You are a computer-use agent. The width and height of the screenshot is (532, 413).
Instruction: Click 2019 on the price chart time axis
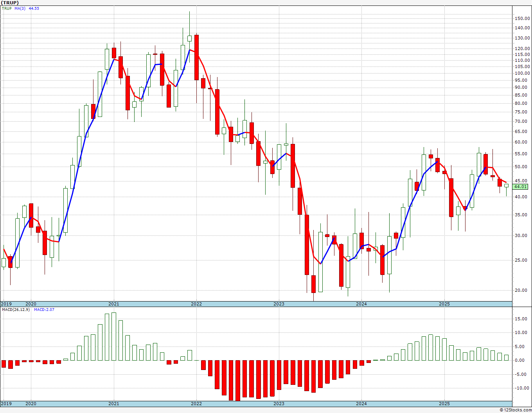point(6,304)
